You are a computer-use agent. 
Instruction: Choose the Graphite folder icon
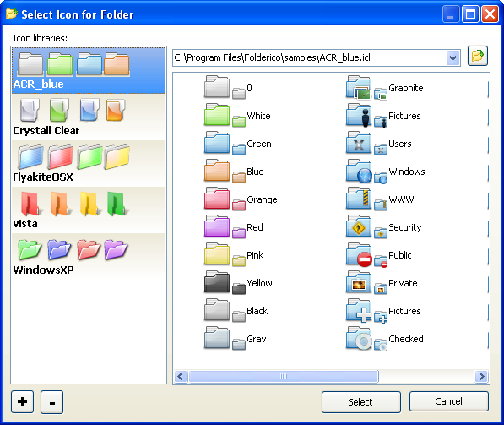[x=385, y=88]
